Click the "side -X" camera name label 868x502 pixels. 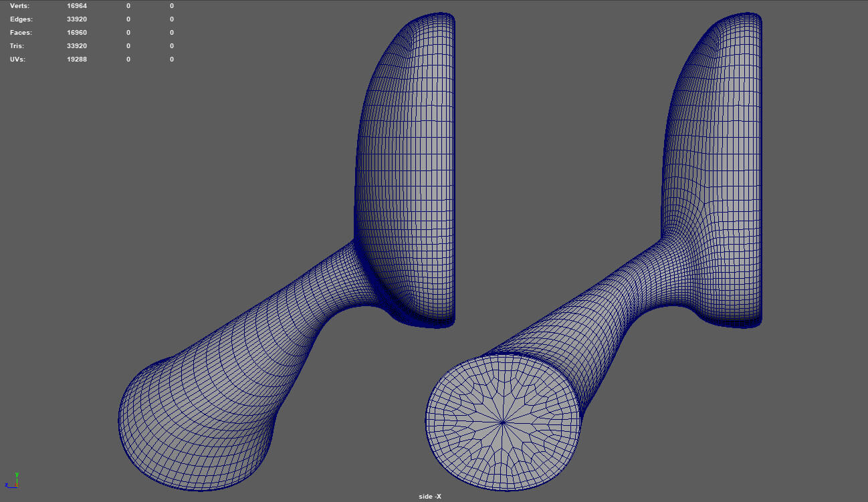click(x=429, y=497)
